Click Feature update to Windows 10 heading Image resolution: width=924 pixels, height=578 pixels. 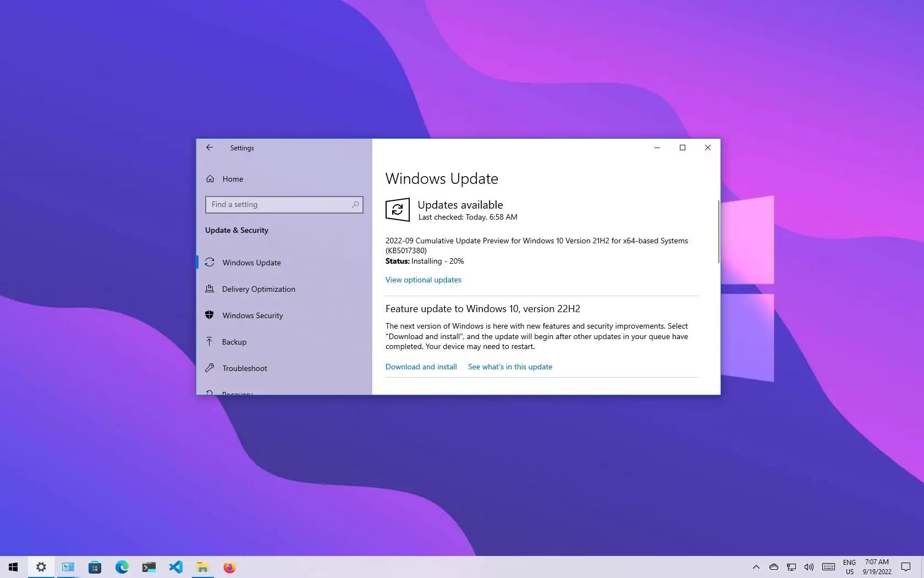[x=483, y=309]
